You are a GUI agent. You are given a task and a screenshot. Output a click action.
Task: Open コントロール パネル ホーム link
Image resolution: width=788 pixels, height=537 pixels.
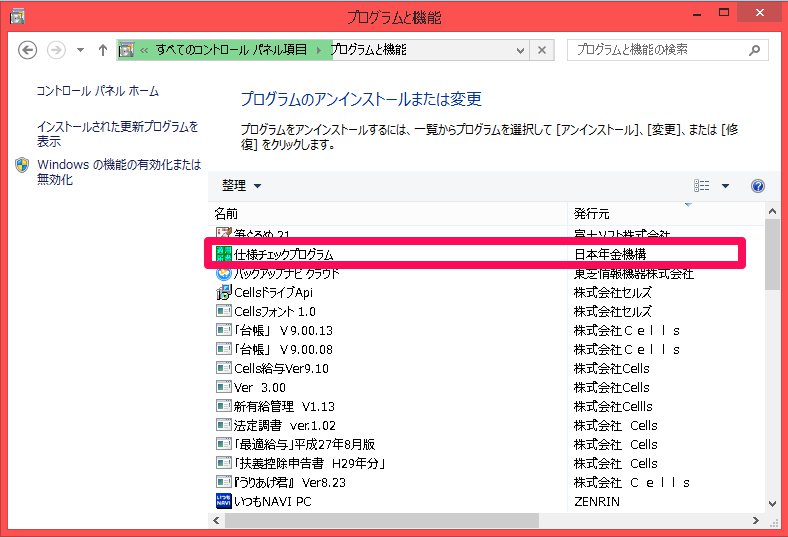tap(97, 91)
